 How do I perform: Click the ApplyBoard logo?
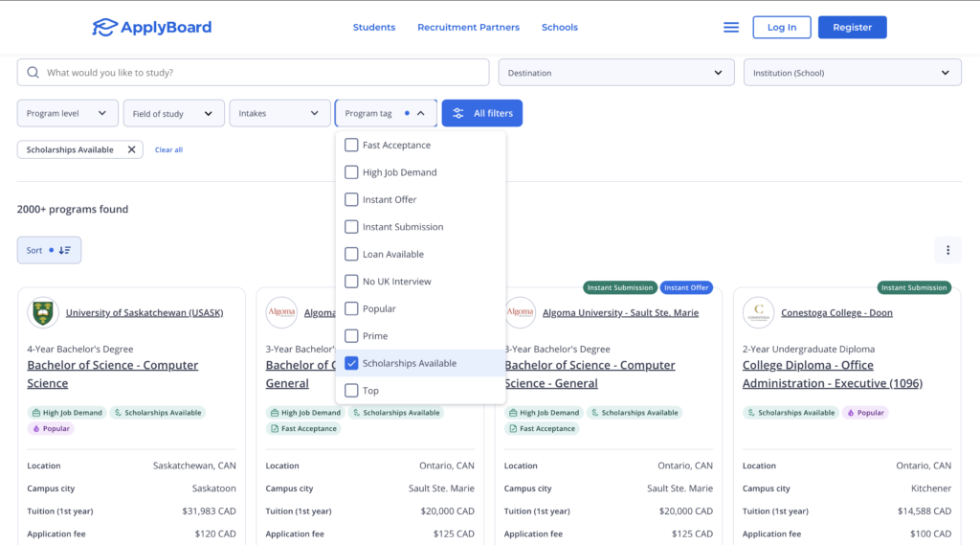[151, 28]
